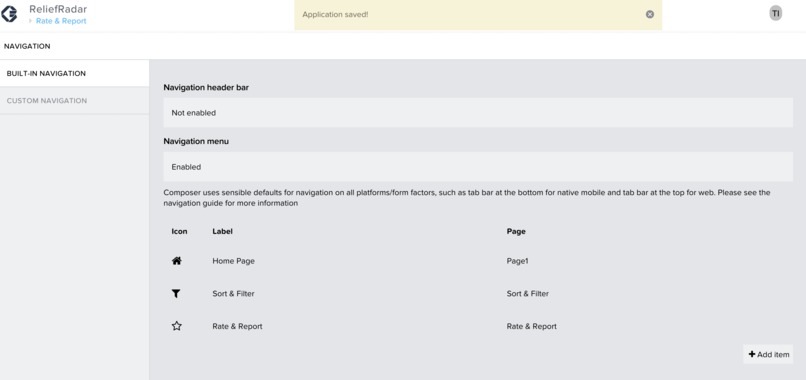The width and height of the screenshot is (806, 380).
Task: Click the star icon for Rate & Report
Action: (x=177, y=326)
